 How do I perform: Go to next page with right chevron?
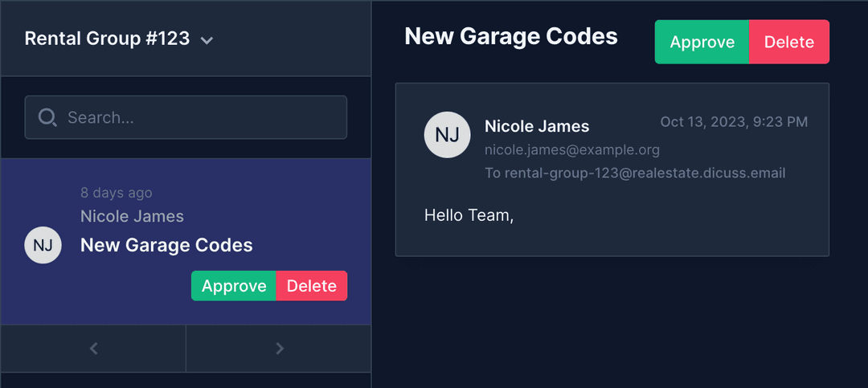(x=279, y=349)
